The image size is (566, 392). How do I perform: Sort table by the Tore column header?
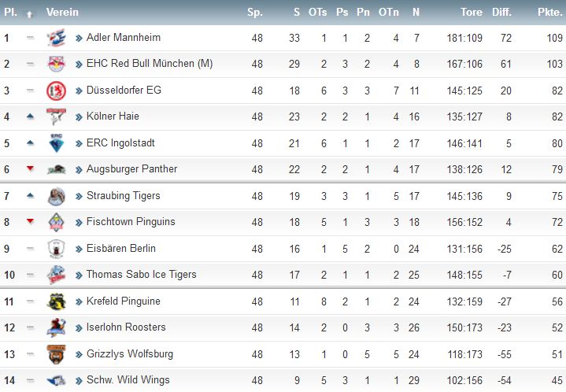point(472,13)
